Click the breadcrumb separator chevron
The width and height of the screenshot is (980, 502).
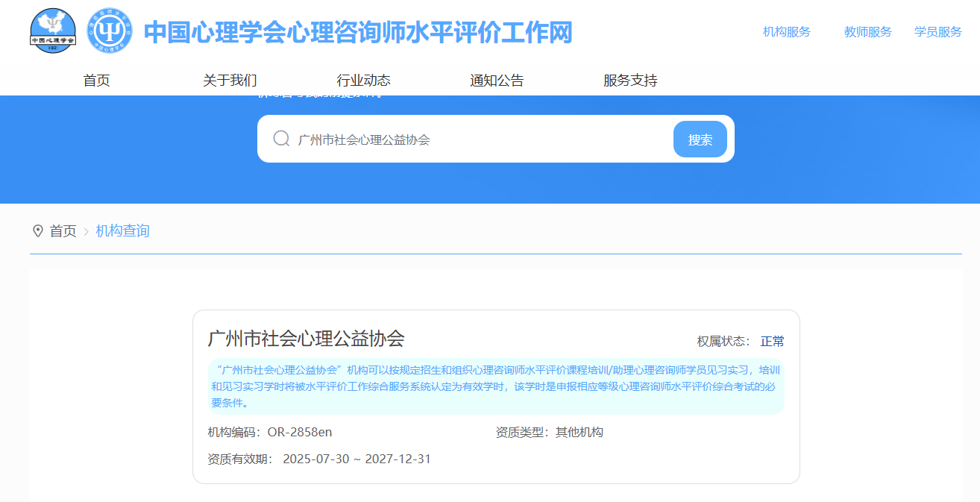point(87,232)
